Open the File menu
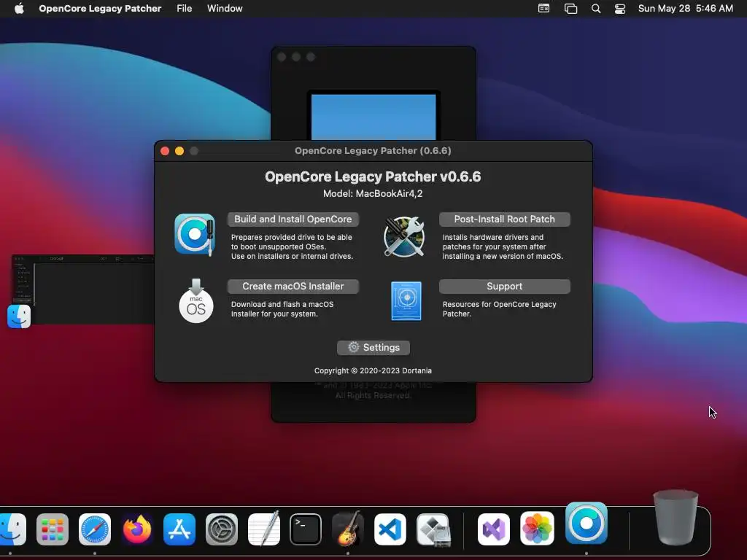The height and width of the screenshot is (560, 747). click(x=185, y=8)
